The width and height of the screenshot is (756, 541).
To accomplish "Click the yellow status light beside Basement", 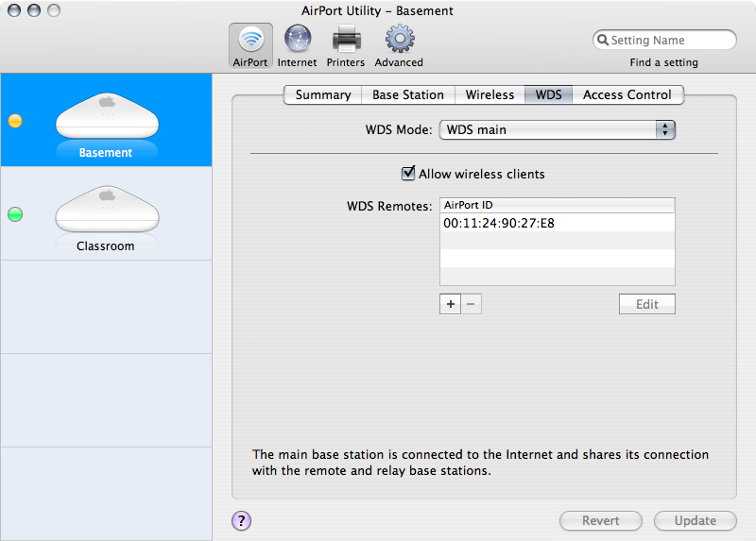I will 15,121.
